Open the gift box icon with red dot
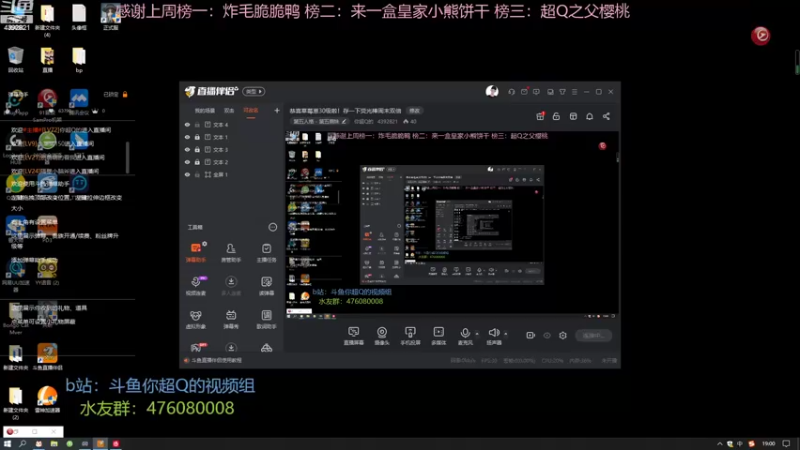This screenshot has width=800, height=450. (540, 116)
